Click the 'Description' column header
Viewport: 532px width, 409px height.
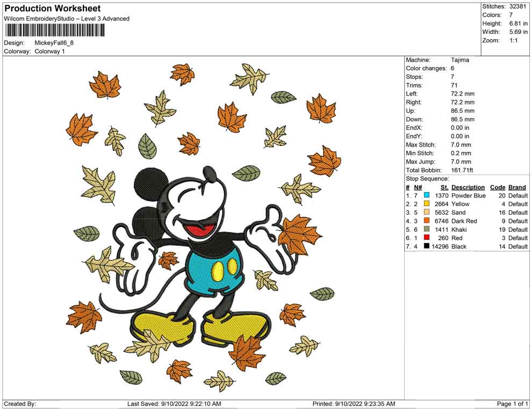pyautogui.click(x=468, y=187)
